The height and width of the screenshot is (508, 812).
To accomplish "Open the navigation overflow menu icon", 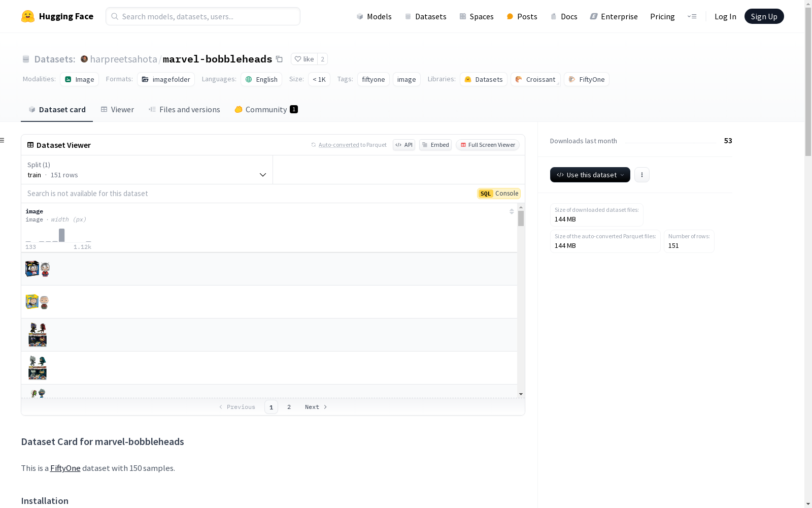I will (x=692, y=16).
